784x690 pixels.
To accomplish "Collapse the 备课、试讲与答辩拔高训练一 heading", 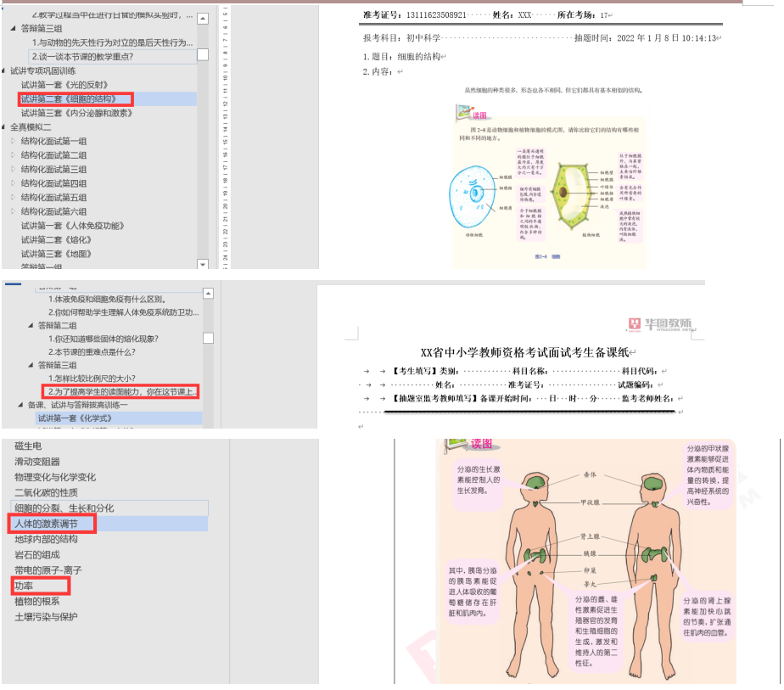I will point(20,405).
